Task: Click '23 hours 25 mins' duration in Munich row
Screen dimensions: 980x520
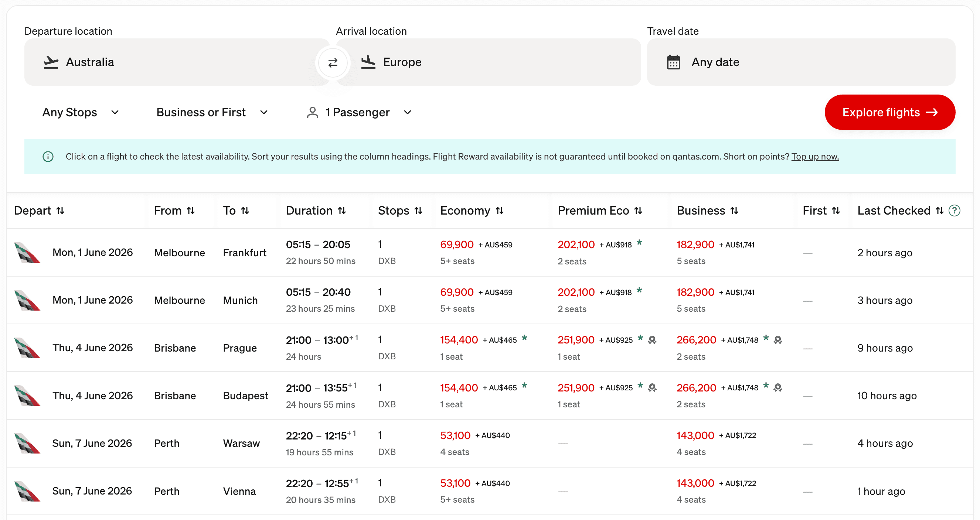Action: click(320, 309)
